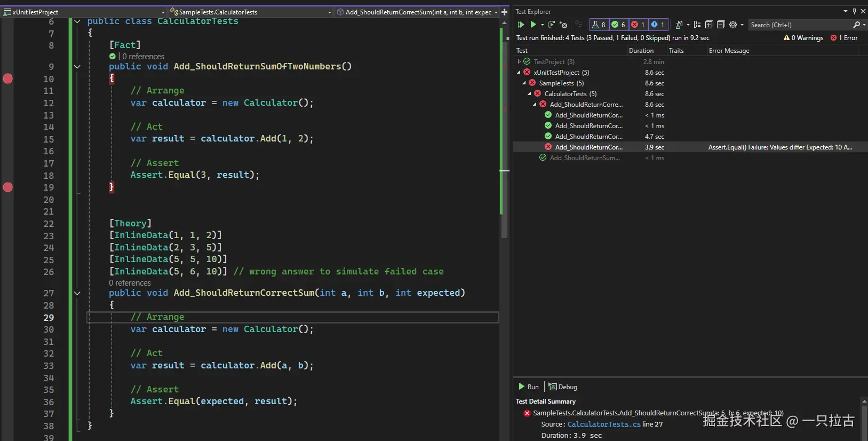Show the 0 Warnings filter
This screenshot has width=868, height=441.
coord(803,38)
